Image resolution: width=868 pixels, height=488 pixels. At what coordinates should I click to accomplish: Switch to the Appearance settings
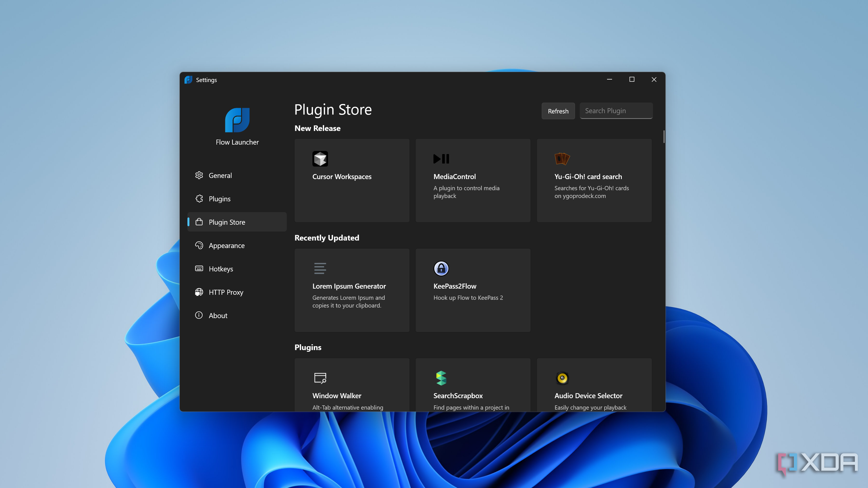click(226, 246)
